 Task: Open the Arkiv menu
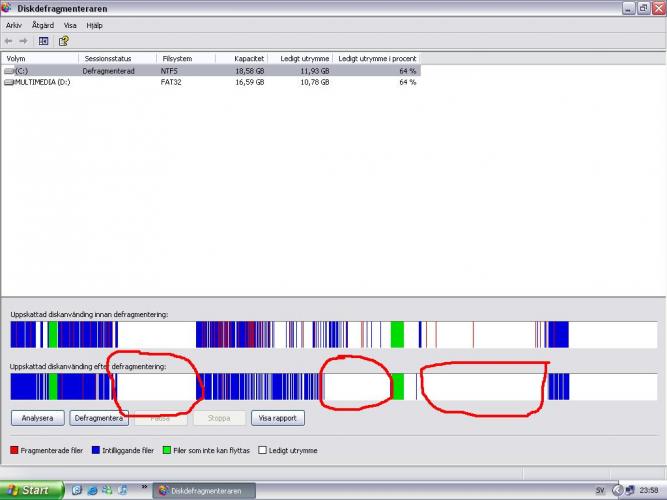(x=14, y=25)
